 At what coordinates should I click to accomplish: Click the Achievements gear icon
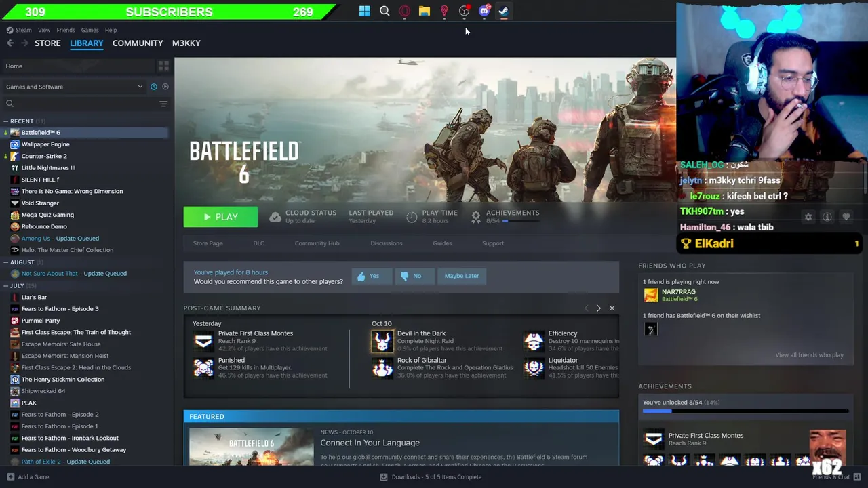[x=476, y=217]
